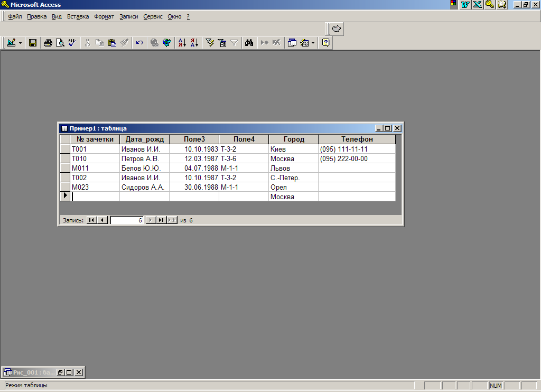Select the Поле4 column header
Image resolution: width=541 pixels, height=392 pixels.
point(244,139)
